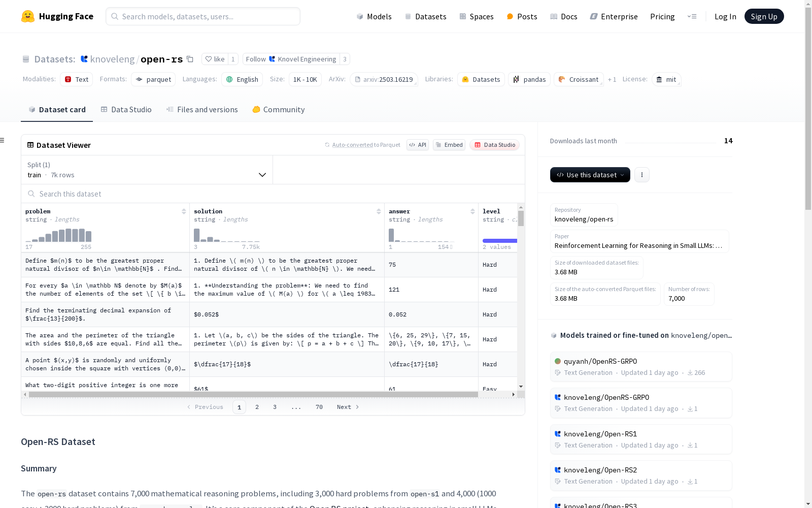Sort the answer column
This screenshot has height=508, width=812.
(472, 211)
